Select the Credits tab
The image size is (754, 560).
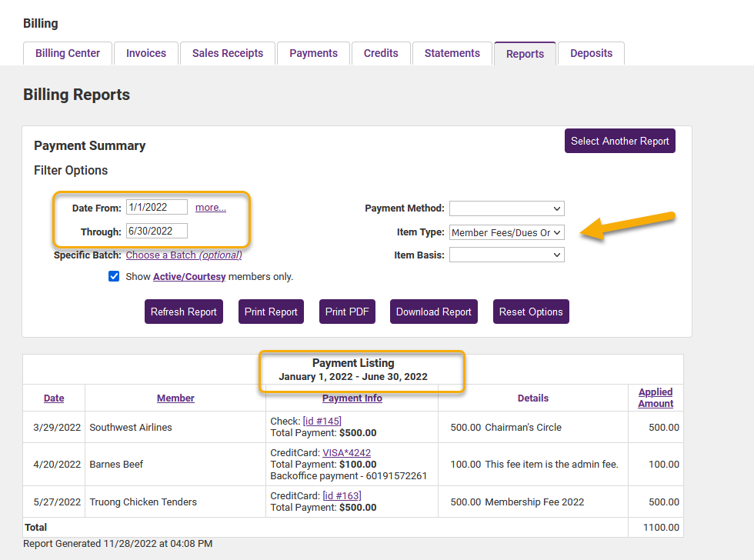381,53
